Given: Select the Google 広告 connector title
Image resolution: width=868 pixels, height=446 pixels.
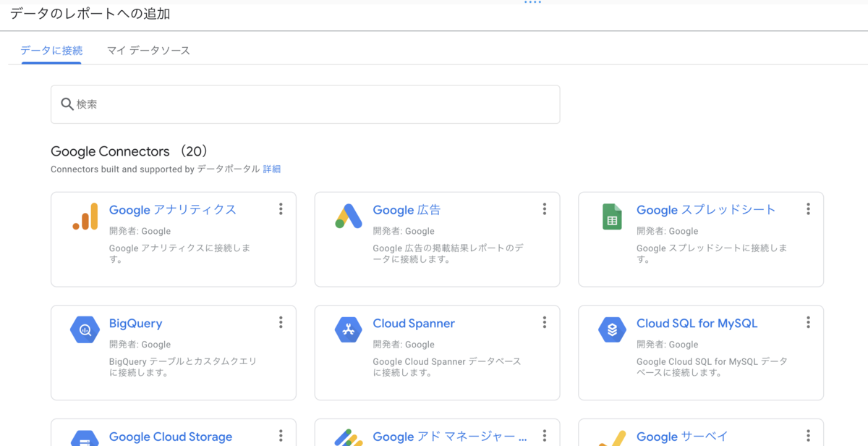Looking at the screenshot, I should pos(407,210).
